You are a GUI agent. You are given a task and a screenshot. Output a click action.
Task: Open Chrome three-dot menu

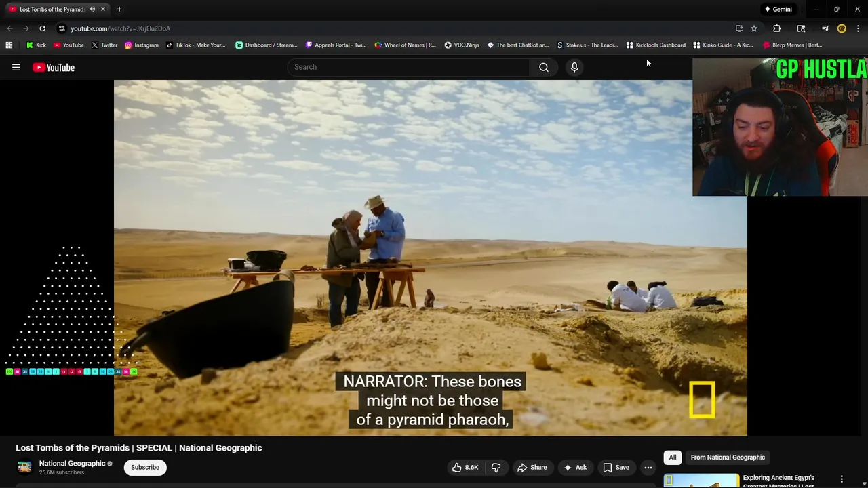pyautogui.click(x=858, y=28)
